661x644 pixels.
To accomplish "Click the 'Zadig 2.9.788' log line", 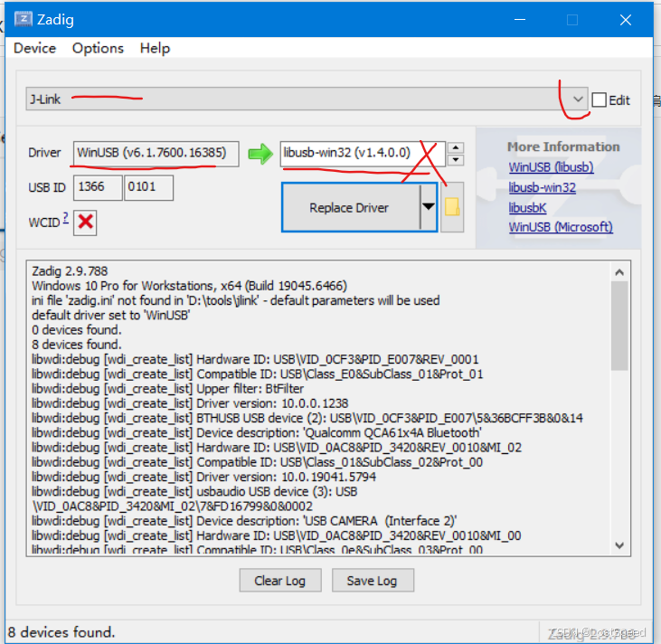I will (70, 271).
